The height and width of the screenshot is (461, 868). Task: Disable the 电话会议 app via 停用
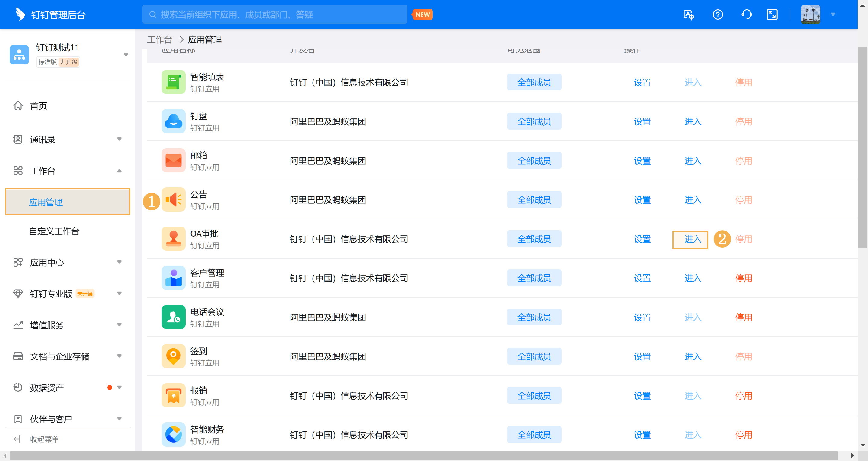[743, 318]
